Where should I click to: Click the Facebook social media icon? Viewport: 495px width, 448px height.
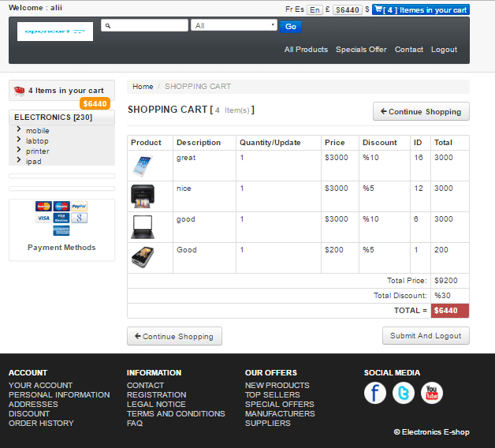tap(375, 393)
